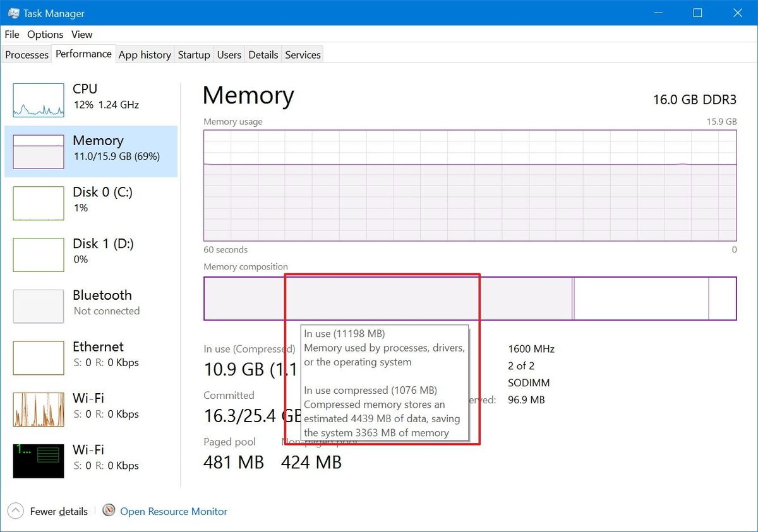758x532 pixels.
Task: Open the View menu
Action: click(81, 34)
